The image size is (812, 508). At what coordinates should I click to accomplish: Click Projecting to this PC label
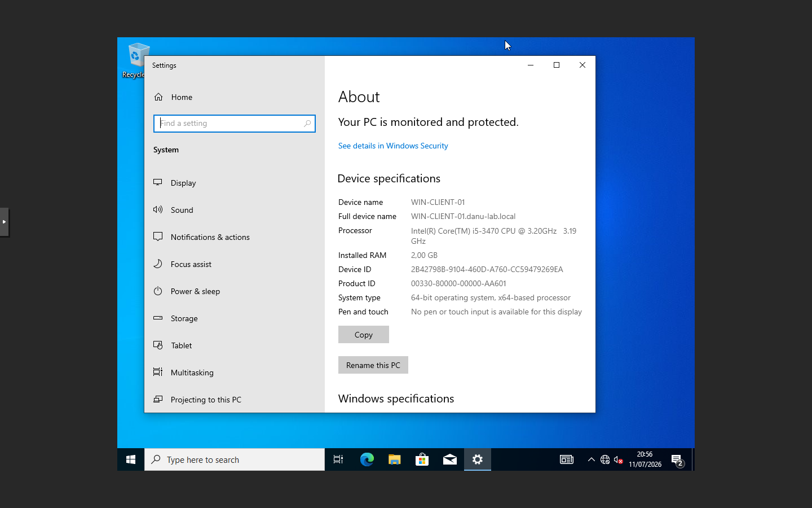[x=206, y=400]
